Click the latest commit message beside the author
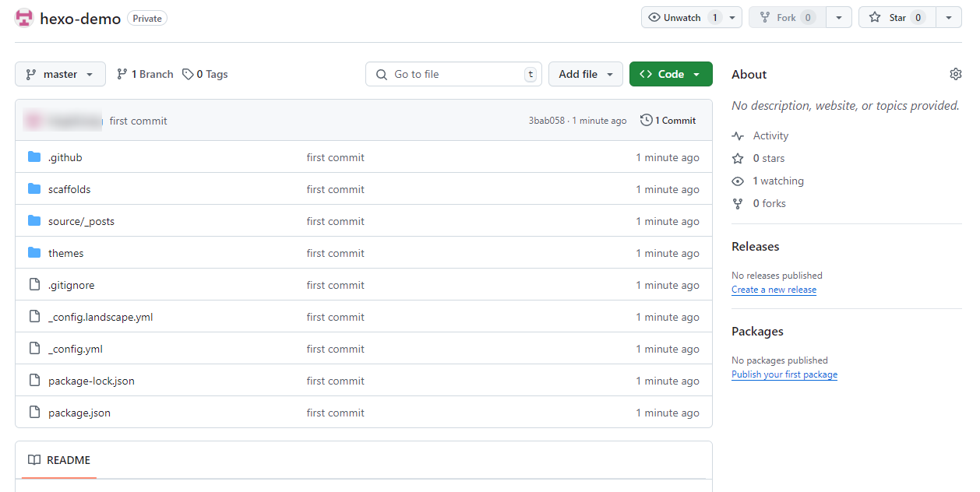Screen dimensions: 980x492 [139, 121]
